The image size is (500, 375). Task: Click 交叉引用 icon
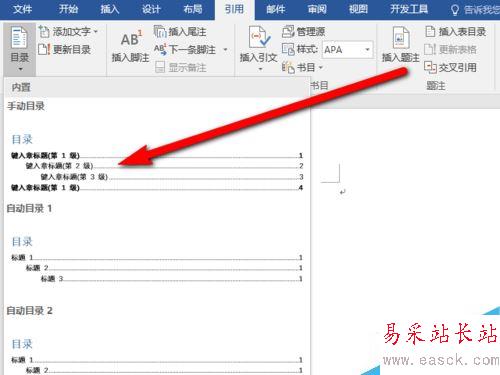tap(430, 67)
